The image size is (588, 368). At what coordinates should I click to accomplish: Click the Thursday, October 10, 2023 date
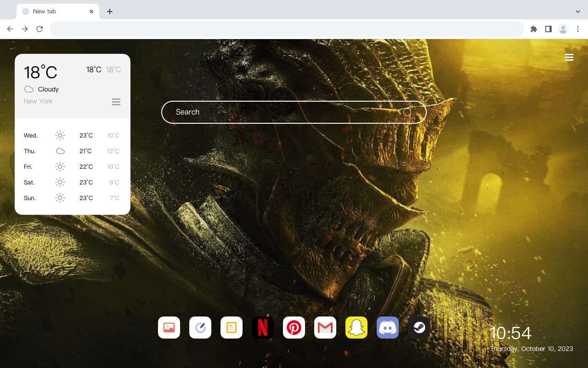[531, 349]
